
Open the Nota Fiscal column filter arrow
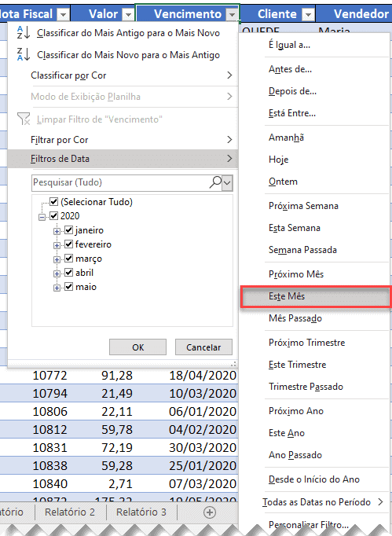pyautogui.click(x=64, y=14)
